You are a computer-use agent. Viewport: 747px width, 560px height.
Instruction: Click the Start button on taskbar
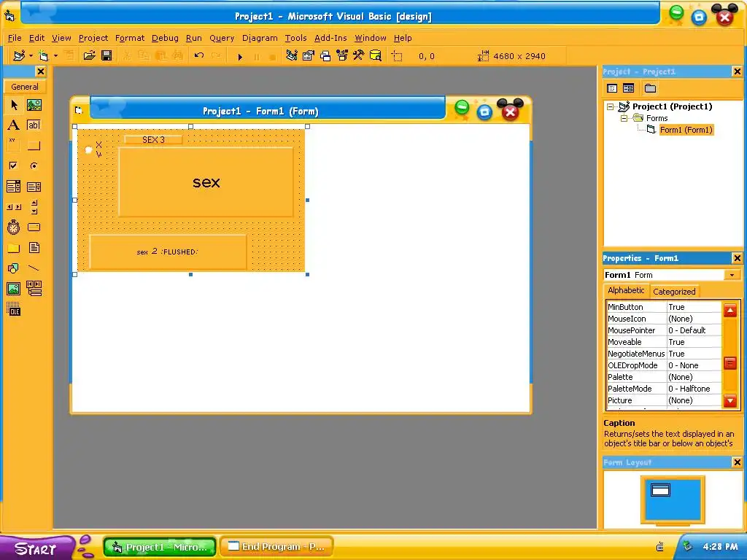[x=36, y=548]
